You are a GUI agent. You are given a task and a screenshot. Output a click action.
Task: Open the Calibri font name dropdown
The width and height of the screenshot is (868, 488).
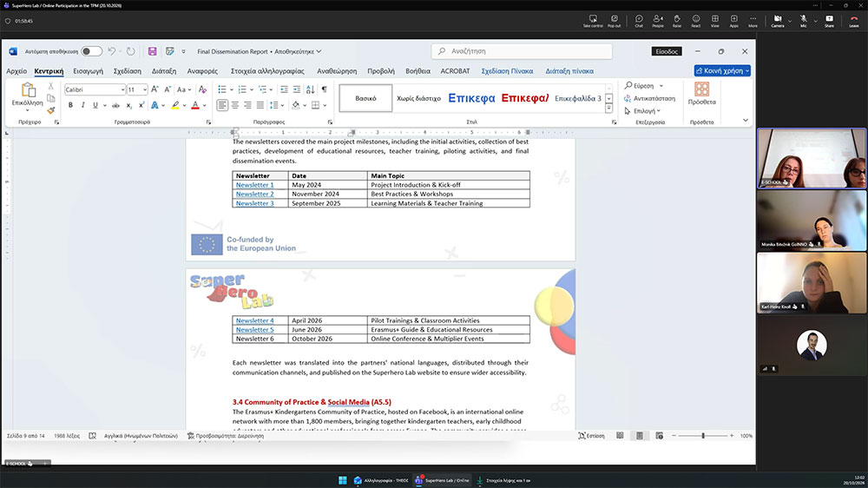122,89
